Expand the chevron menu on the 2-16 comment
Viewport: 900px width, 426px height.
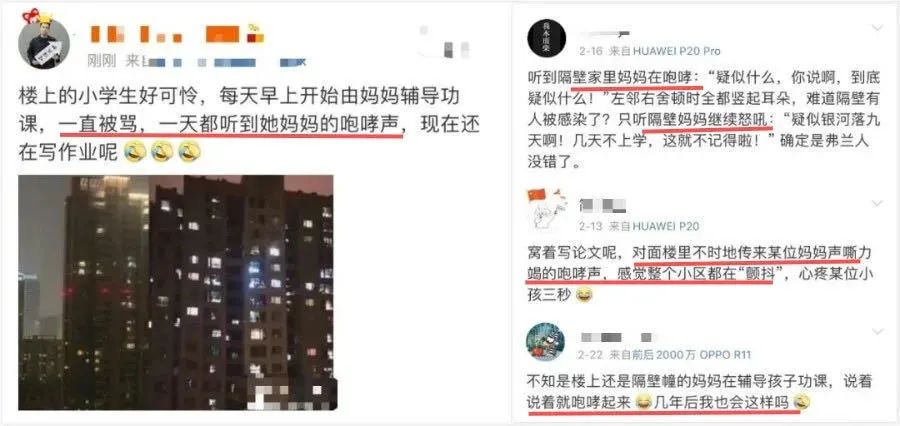(x=877, y=28)
